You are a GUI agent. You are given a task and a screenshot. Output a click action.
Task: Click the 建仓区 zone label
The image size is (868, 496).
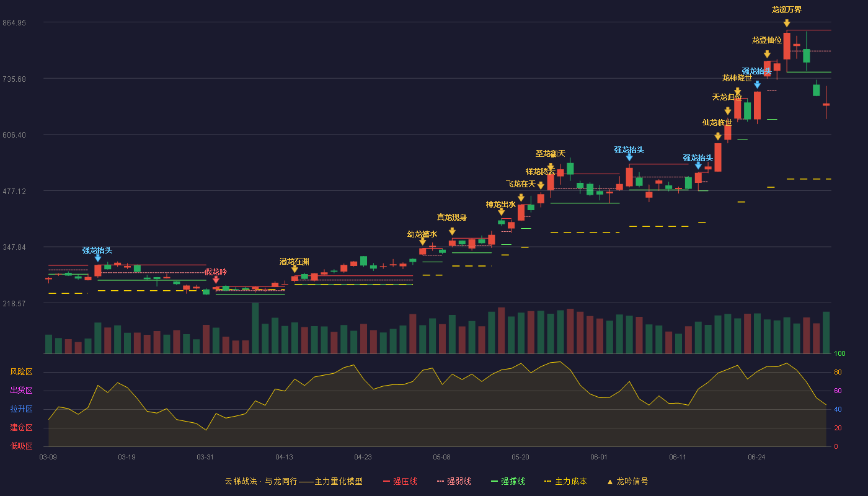click(x=21, y=428)
